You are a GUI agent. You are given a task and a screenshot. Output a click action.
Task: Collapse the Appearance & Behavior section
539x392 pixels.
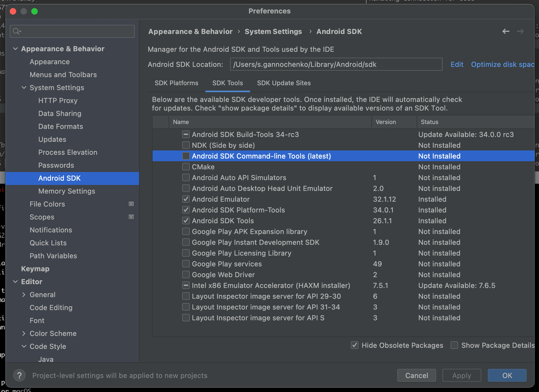coord(16,49)
